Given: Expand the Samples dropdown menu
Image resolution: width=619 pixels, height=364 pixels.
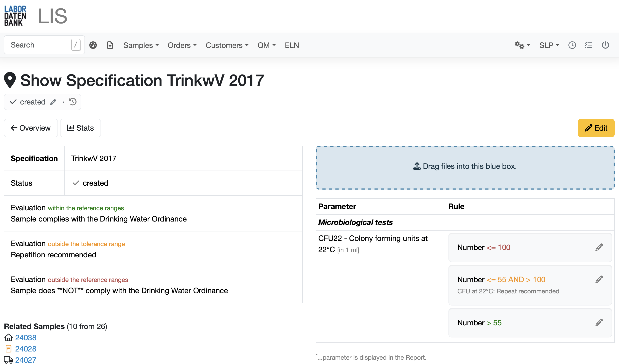Looking at the screenshot, I should (x=141, y=45).
